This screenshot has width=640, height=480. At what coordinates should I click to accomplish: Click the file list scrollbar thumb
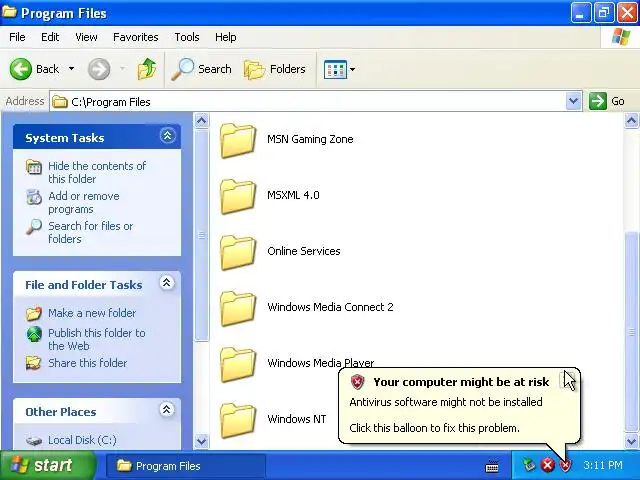click(x=631, y=333)
